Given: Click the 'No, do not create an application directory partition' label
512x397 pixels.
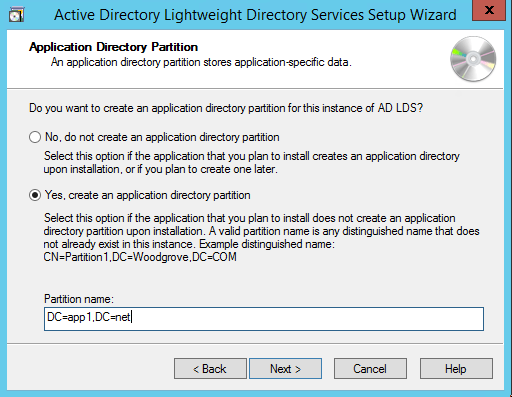Looking at the screenshot, I should tap(162, 137).
